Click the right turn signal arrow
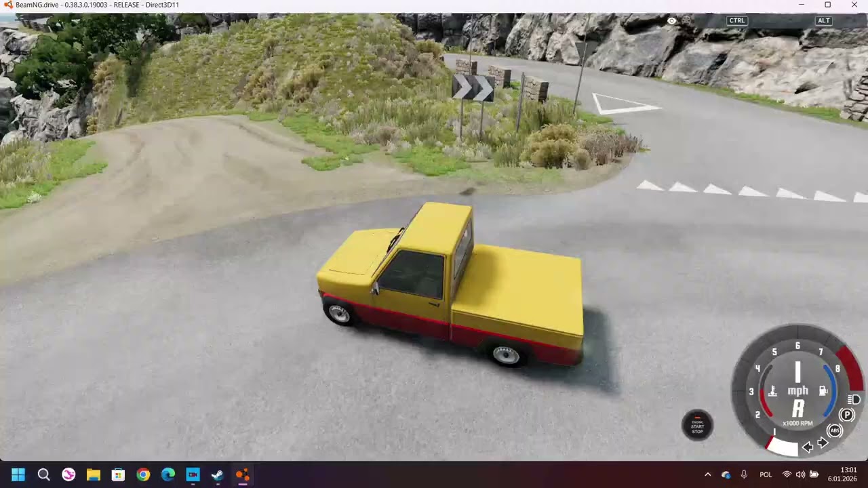 point(823,443)
